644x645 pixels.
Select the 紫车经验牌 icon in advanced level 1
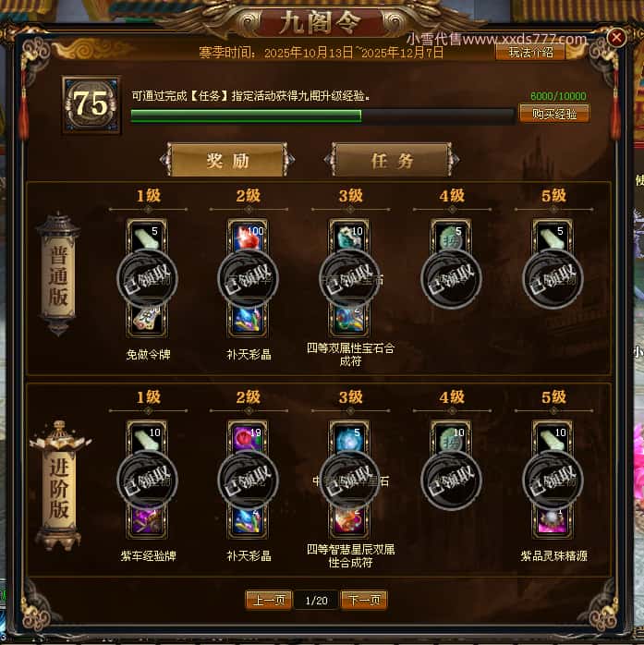pos(147,521)
